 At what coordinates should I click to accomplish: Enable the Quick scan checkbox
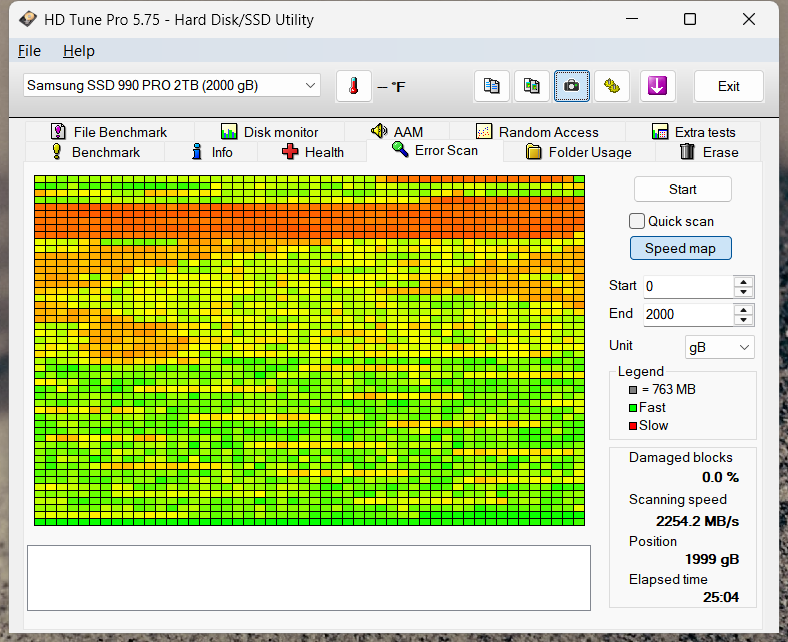pyautogui.click(x=637, y=221)
